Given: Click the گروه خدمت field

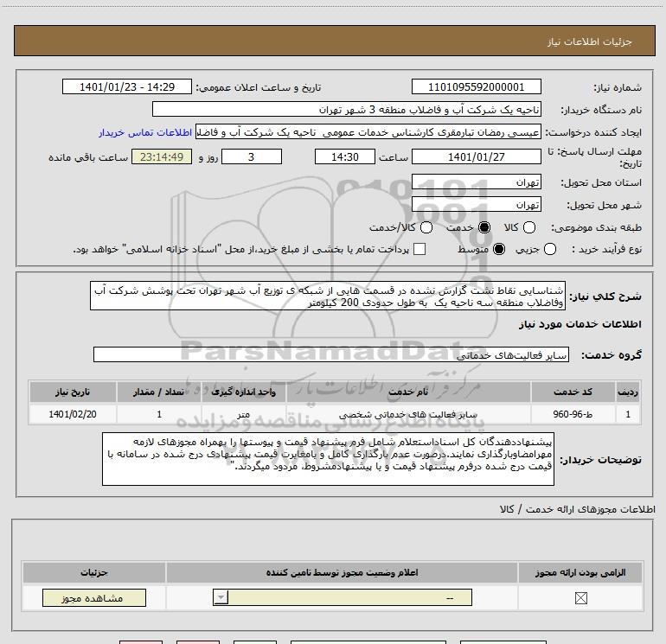Looking at the screenshot, I should click(x=331, y=355).
